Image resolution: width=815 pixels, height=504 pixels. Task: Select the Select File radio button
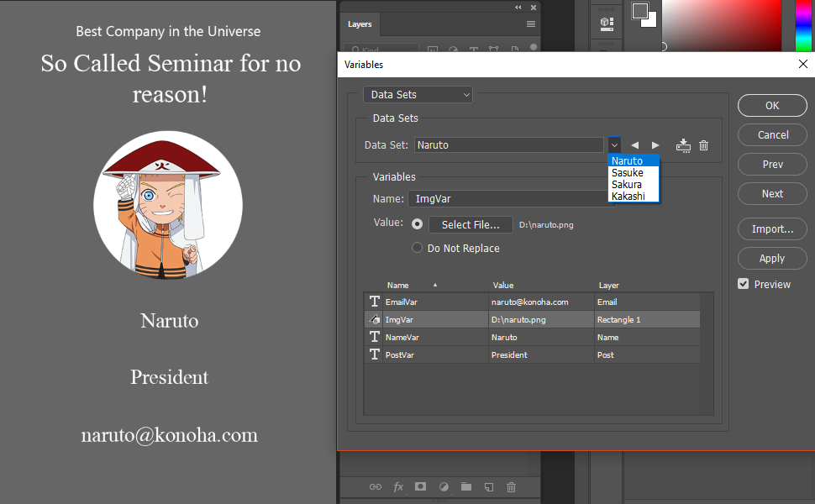(417, 224)
